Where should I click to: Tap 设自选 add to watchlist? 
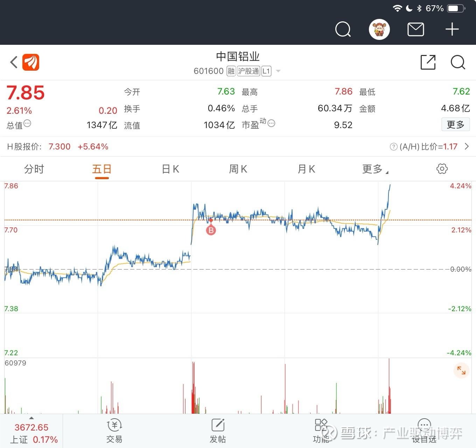424,431
